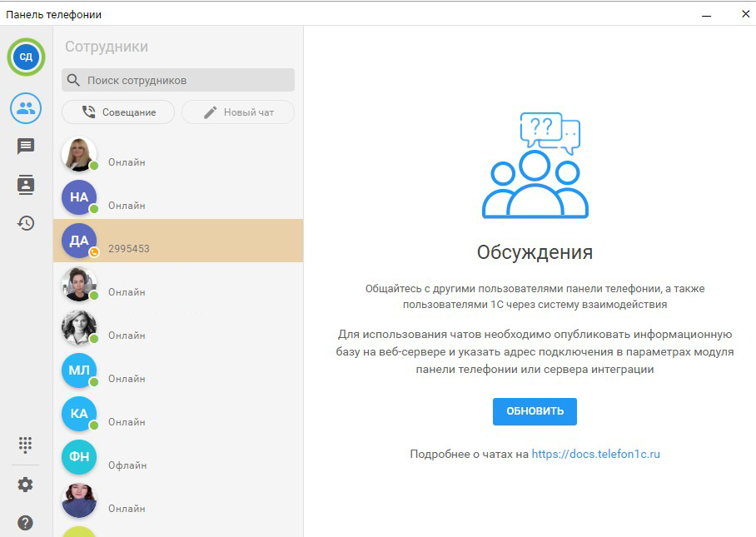Click the СД user profile avatar
756x537 pixels.
(x=26, y=57)
